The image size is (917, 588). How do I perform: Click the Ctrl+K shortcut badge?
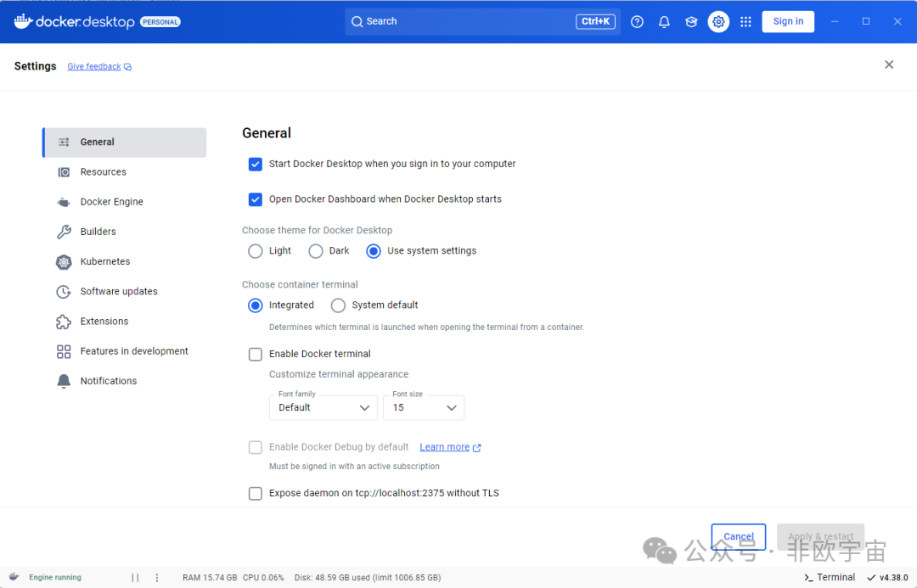595,21
